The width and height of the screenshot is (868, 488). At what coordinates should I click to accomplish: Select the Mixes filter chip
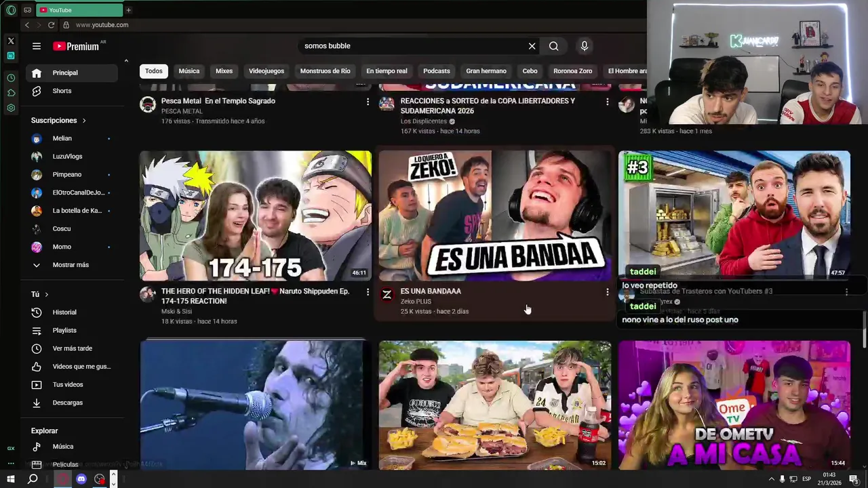pos(224,71)
